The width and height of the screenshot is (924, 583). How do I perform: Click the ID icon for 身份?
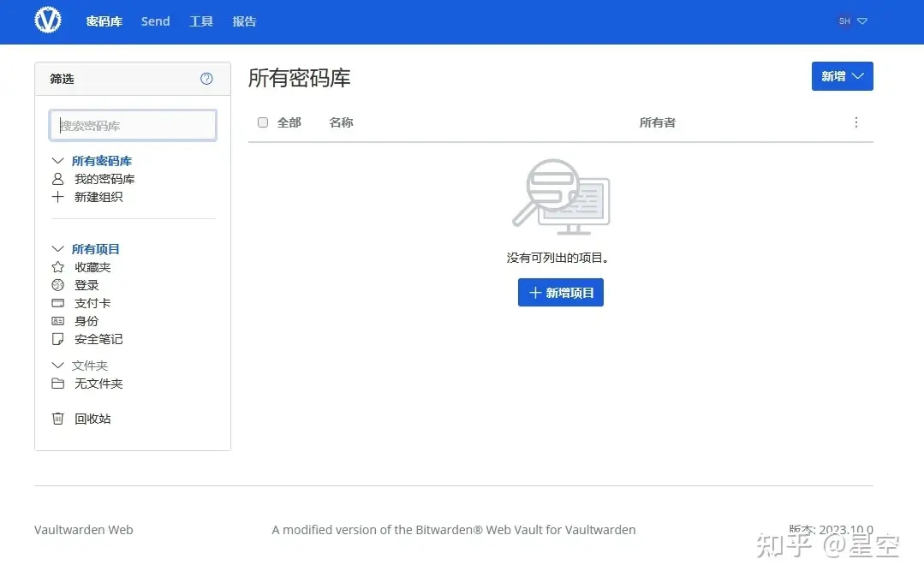58,321
